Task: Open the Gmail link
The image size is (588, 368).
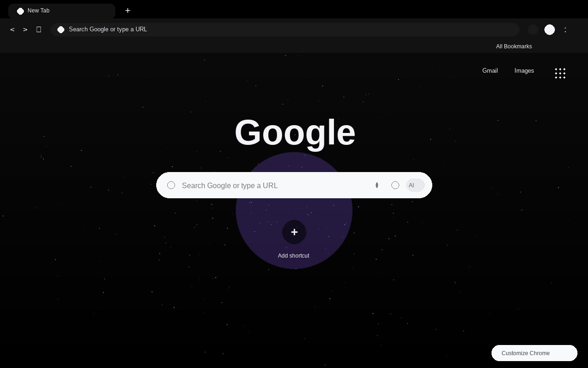Action: pos(490,71)
